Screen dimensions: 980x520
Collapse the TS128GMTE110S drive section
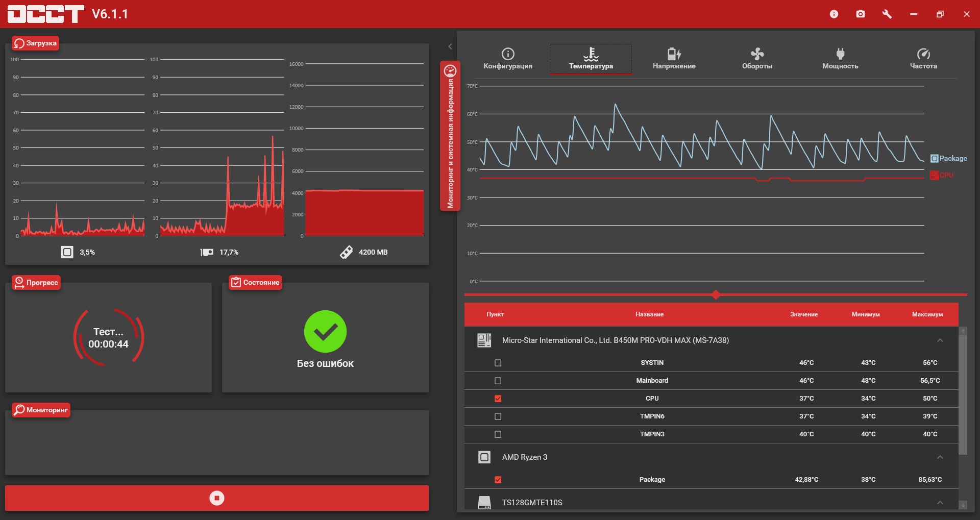pyautogui.click(x=940, y=503)
